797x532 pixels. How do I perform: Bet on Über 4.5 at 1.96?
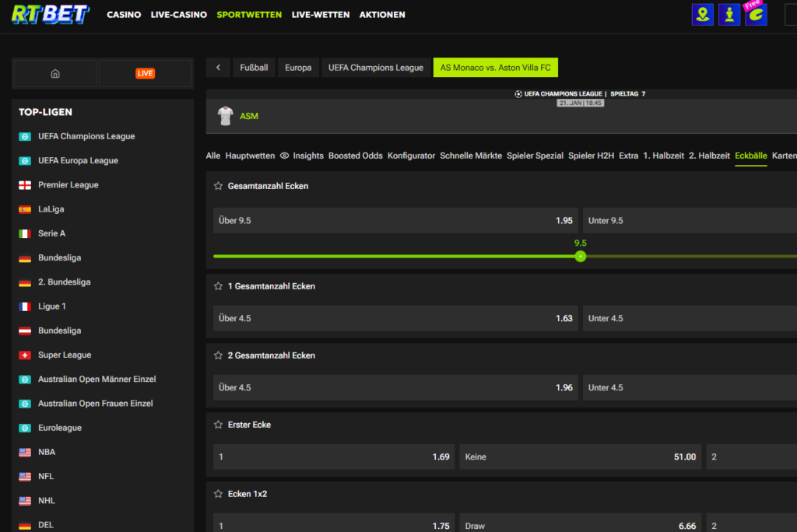pyautogui.click(x=395, y=387)
